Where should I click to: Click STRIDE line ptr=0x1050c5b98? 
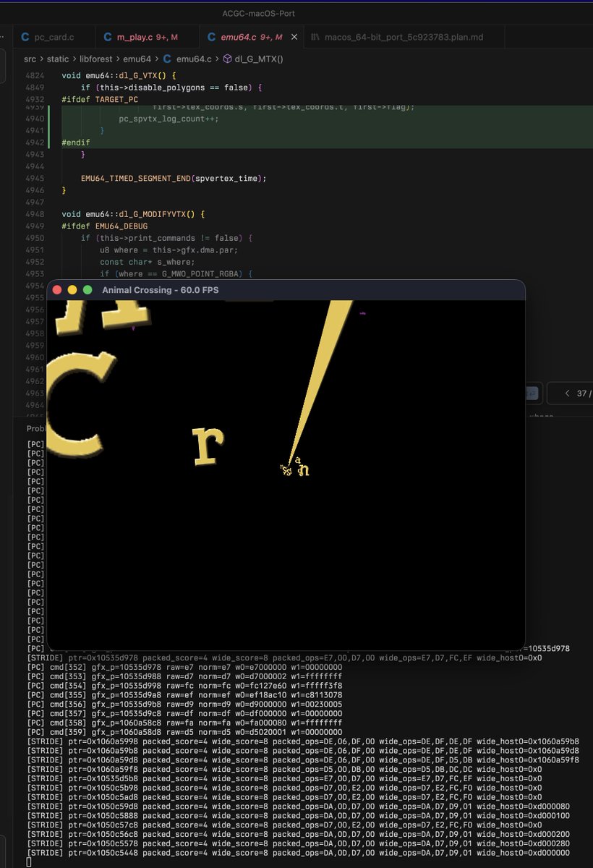(283, 788)
